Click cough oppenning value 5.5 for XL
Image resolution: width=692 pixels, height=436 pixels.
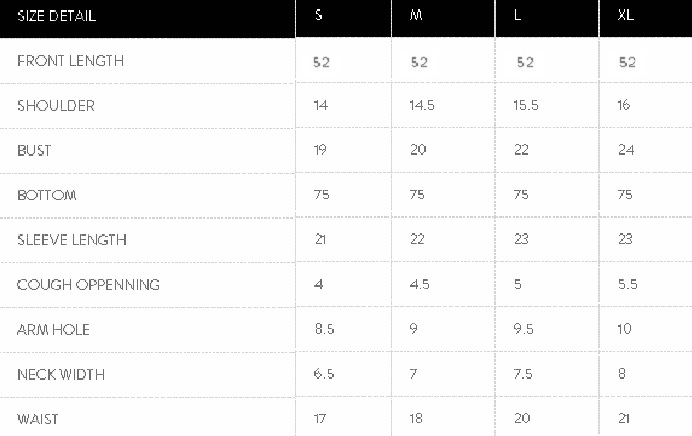(x=628, y=284)
